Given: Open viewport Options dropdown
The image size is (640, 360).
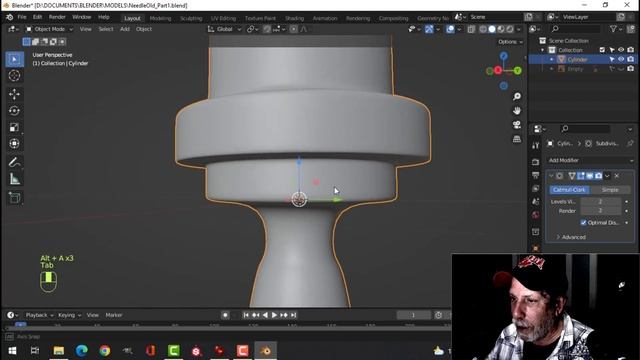Looking at the screenshot, I should coord(510,42).
